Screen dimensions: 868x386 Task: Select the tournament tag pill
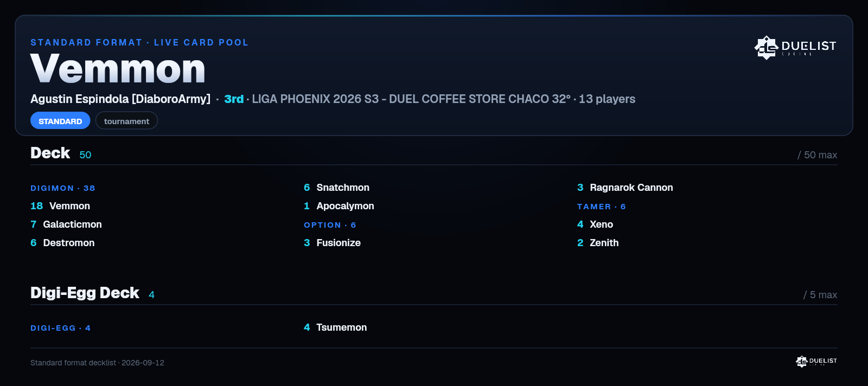click(126, 121)
